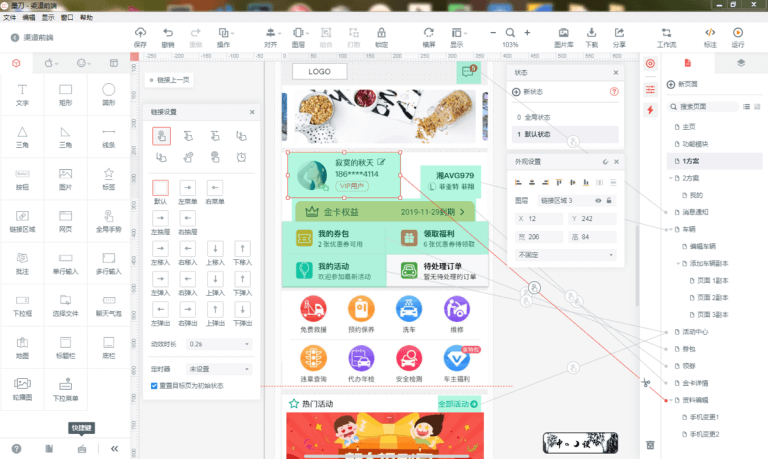768x459 pixels.
Task: Click the 分享 share icon
Action: [619, 33]
